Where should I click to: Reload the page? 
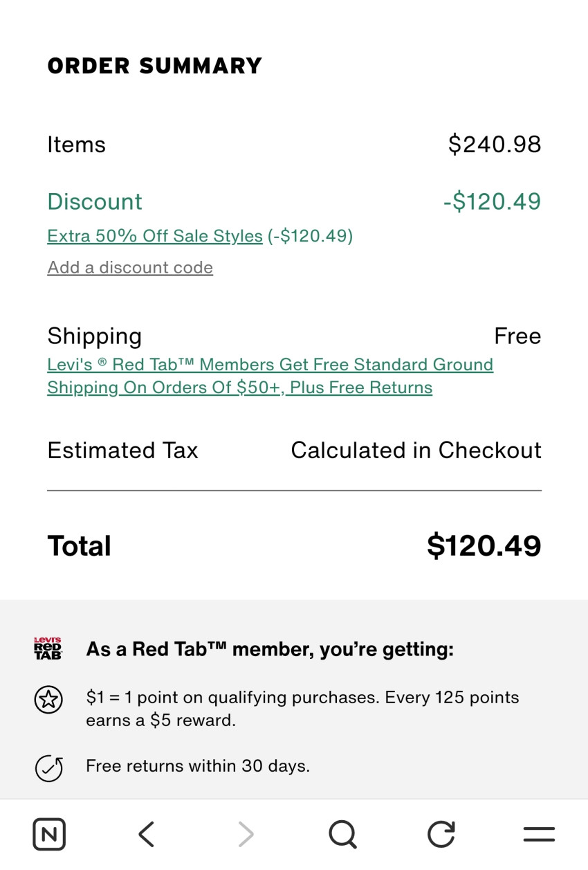tap(441, 834)
